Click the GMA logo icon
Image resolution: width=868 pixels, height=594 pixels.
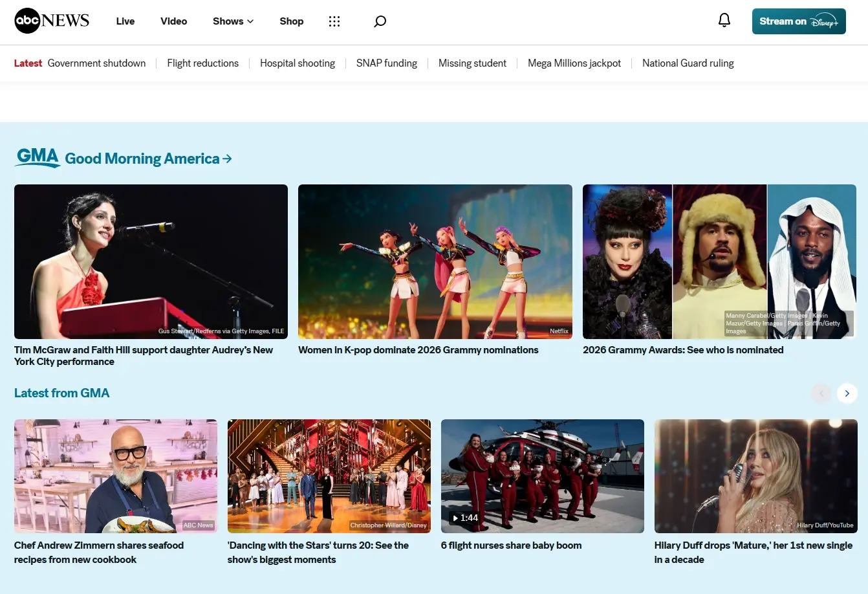[38, 157]
